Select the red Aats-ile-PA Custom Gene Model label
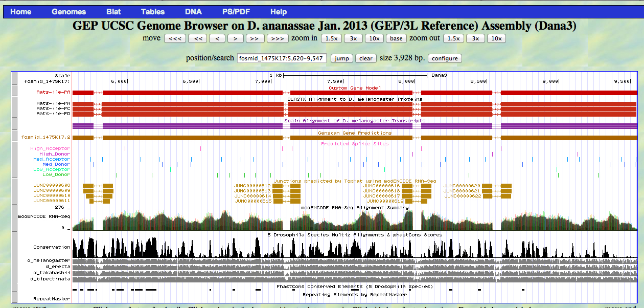Screen dimensions: 644x308 tap(53, 93)
